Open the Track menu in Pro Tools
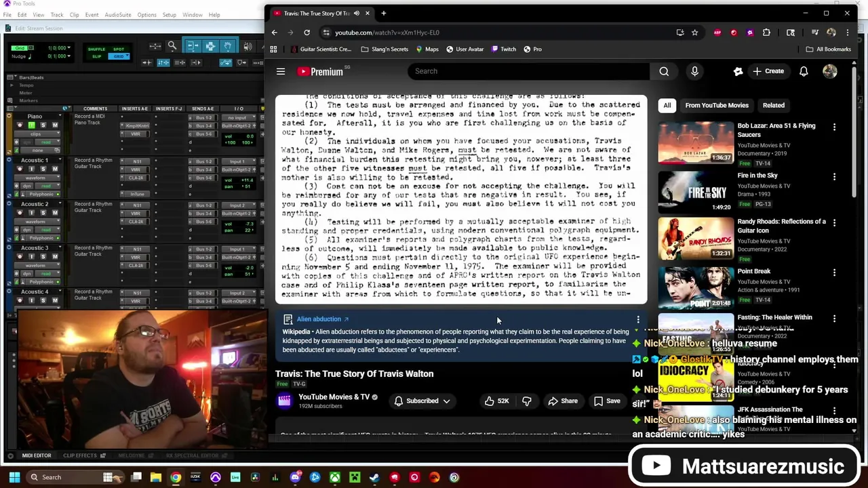 click(x=56, y=15)
